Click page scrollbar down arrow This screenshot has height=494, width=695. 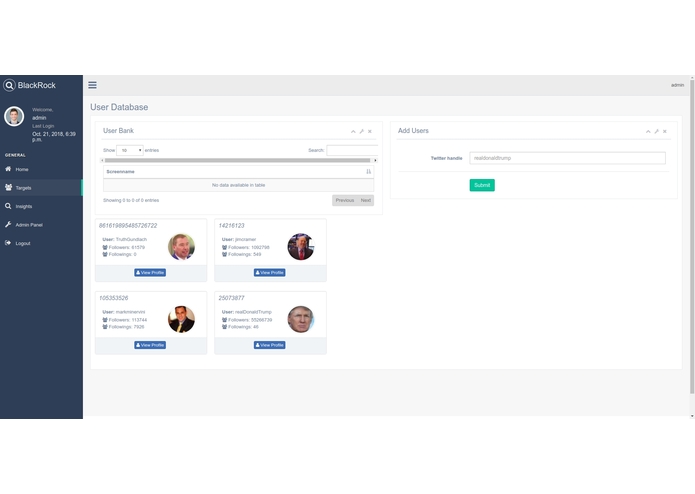(692, 416)
